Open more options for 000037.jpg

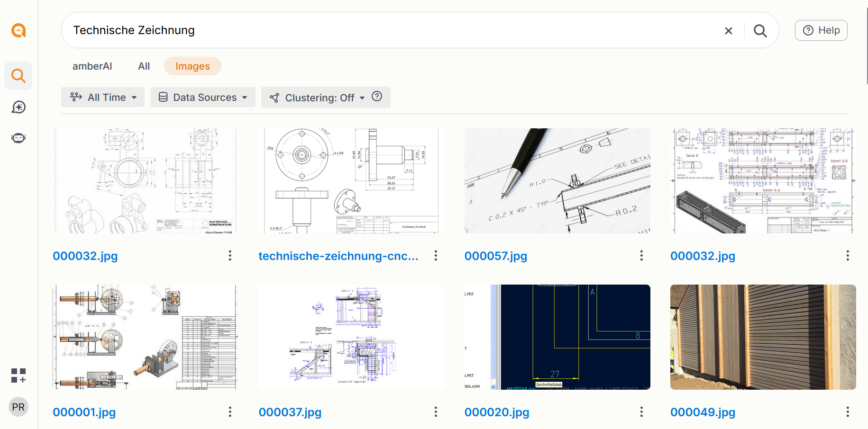pos(436,412)
